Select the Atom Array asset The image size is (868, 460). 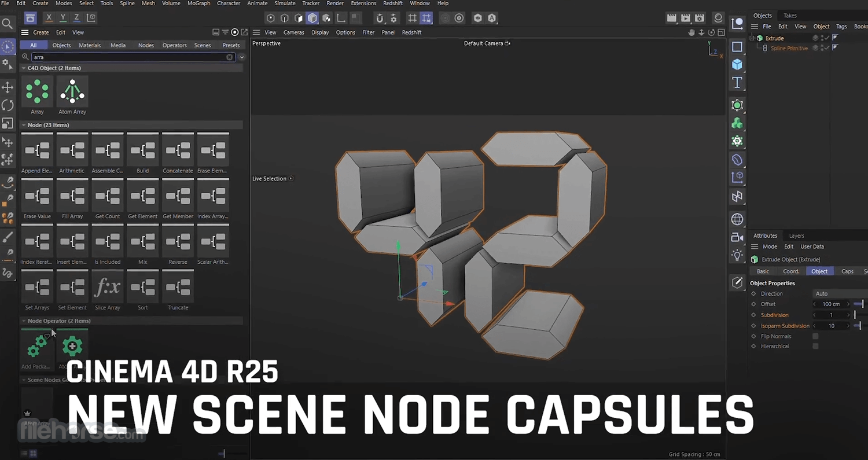click(72, 95)
